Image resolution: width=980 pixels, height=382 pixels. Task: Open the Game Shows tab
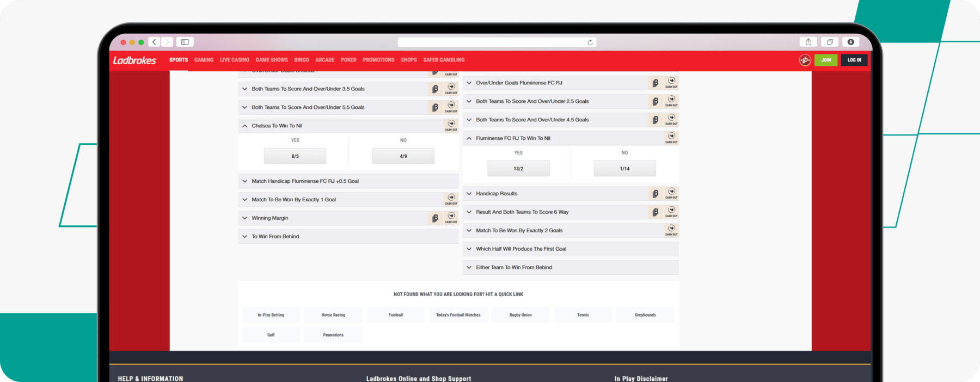pos(272,60)
